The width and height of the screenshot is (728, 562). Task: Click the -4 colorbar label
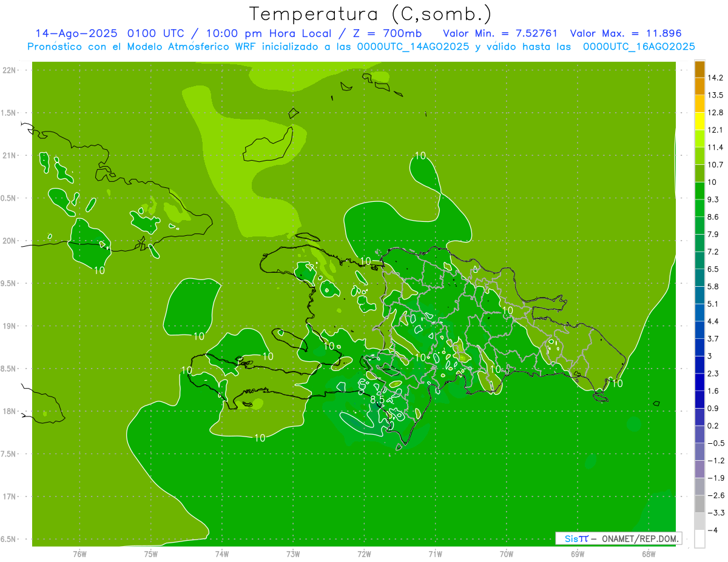[713, 530]
